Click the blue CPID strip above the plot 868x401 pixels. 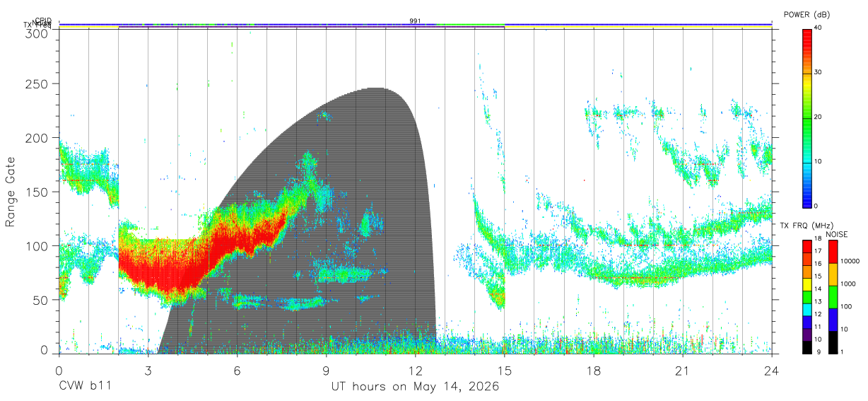tap(415, 24)
